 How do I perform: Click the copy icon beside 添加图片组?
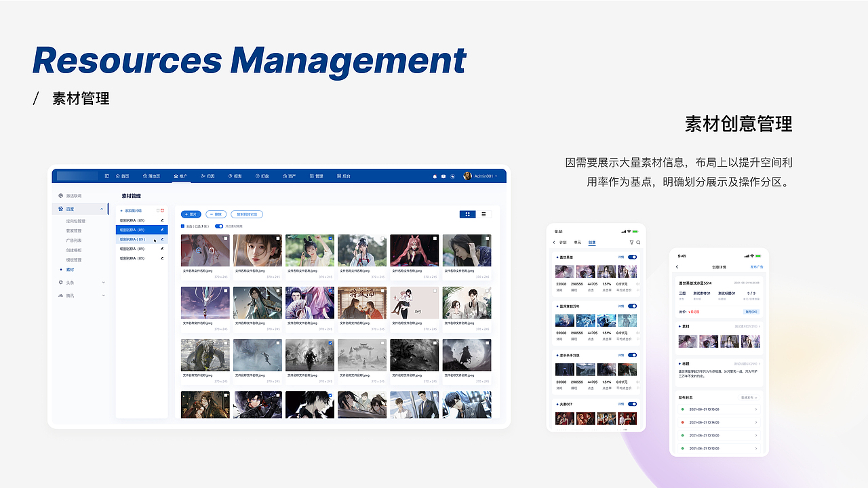pos(157,211)
